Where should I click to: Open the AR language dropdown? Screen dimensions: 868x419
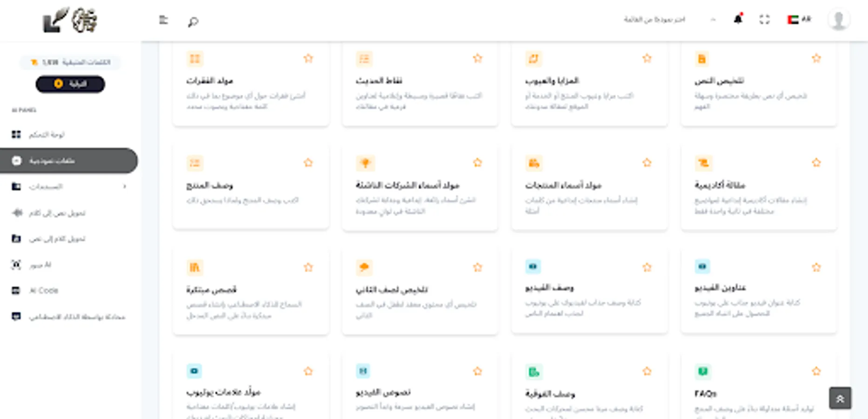tap(799, 20)
